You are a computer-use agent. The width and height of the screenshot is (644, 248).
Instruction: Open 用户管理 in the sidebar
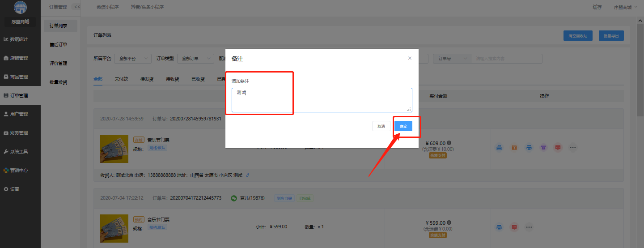tap(20, 114)
